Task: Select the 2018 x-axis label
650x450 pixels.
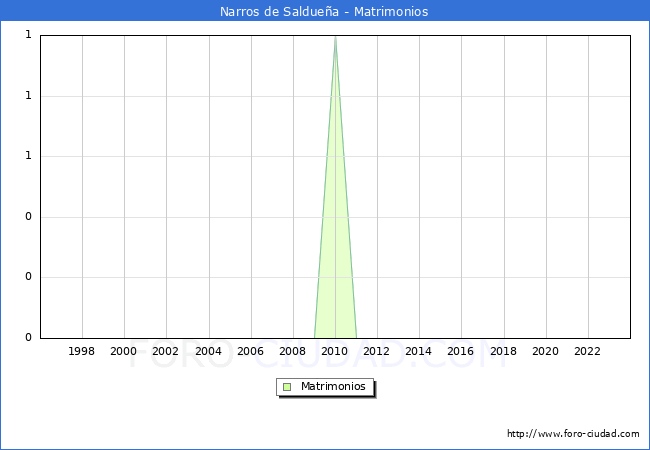Action: [x=503, y=351]
